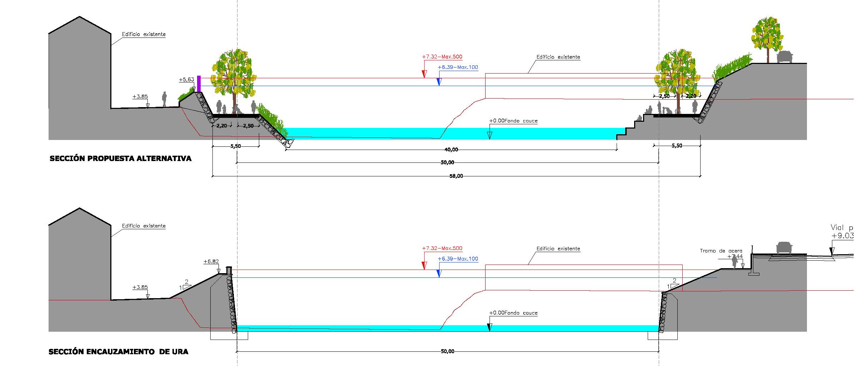Select the blue +6.39 arrow marker, lower section

click(439, 273)
